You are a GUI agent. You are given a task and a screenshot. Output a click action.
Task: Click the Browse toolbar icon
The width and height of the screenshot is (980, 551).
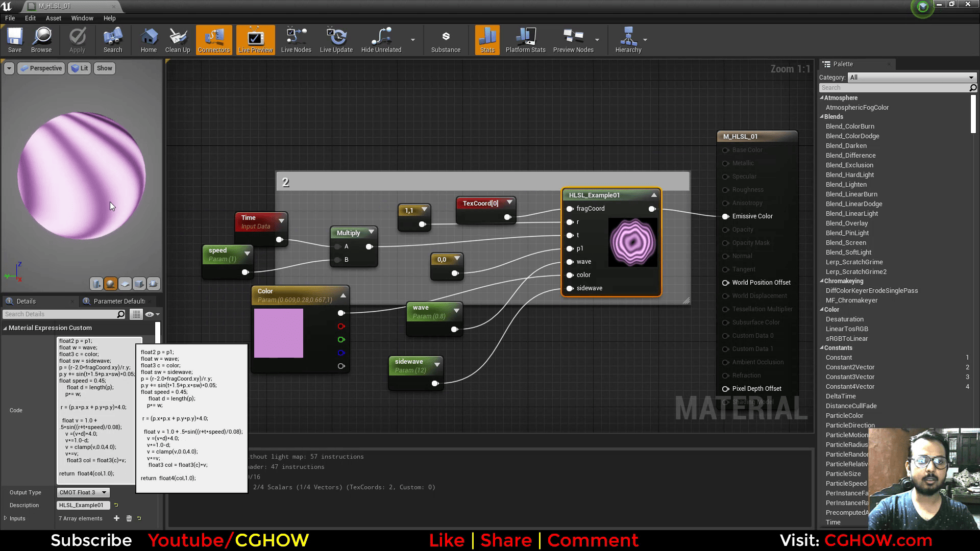point(41,40)
